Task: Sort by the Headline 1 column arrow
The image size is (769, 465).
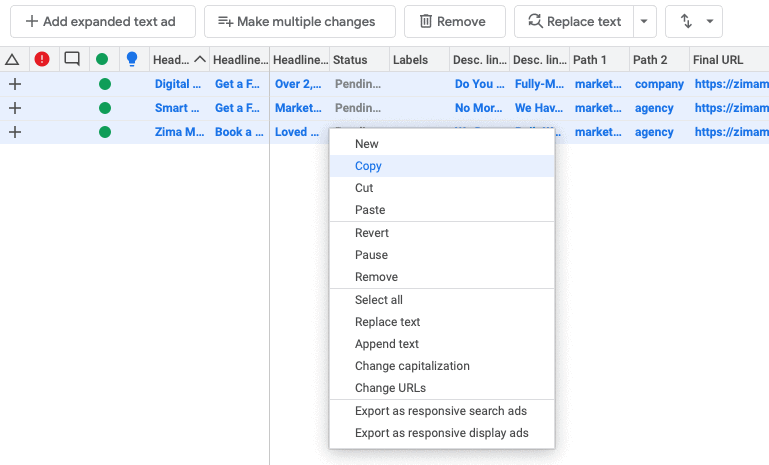Action: coord(200,60)
